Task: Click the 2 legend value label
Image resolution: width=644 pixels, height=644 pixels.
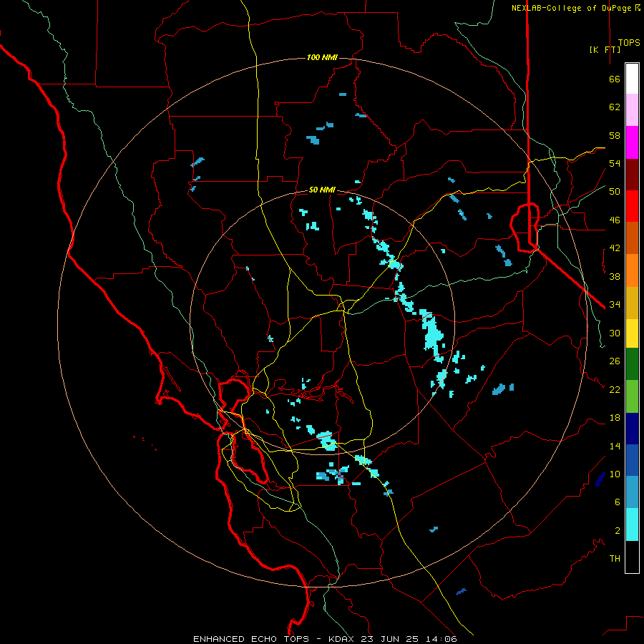Action: click(618, 530)
